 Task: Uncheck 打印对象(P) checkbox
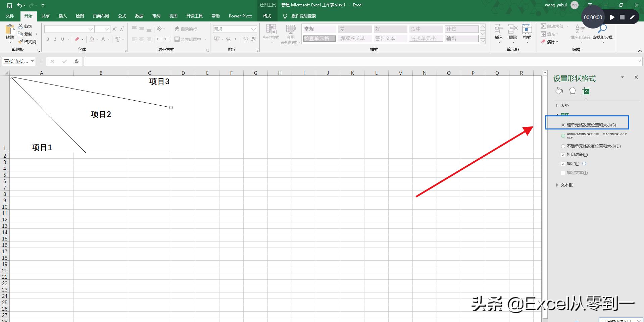(x=563, y=155)
